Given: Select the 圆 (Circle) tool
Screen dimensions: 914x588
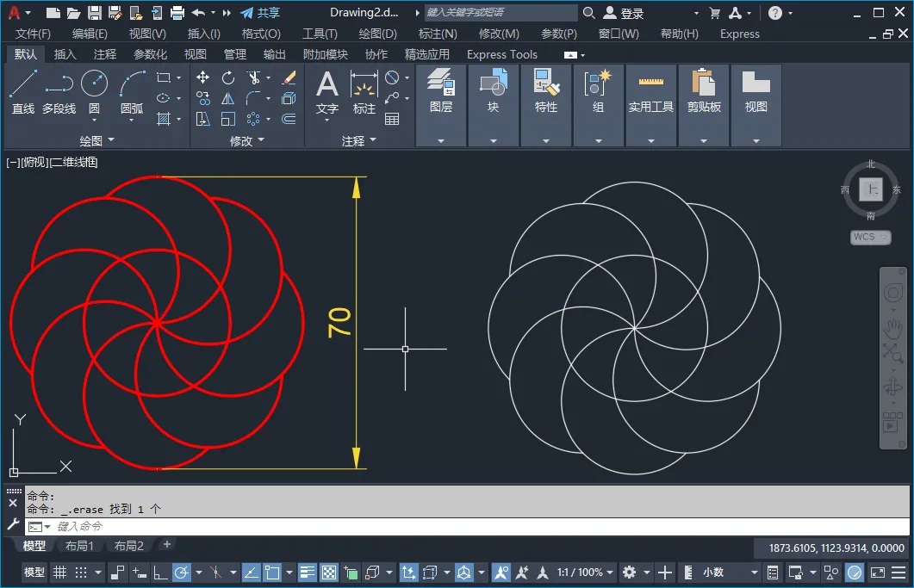Looking at the screenshot, I should [x=94, y=91].
